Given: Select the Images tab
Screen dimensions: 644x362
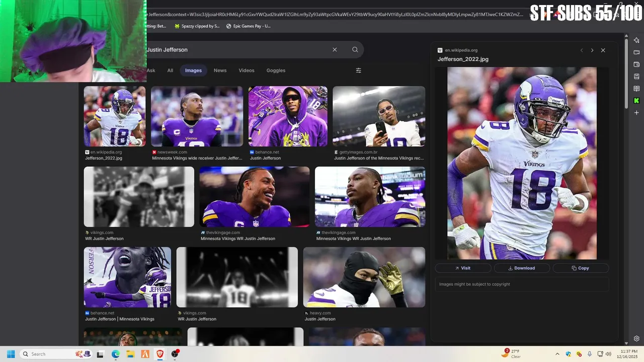Looking at the screenshot, I should coord(193,70).
